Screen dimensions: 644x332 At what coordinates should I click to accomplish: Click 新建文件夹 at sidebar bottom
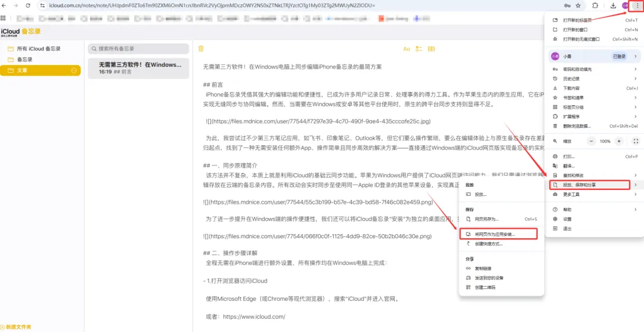[x=16, y=327]
